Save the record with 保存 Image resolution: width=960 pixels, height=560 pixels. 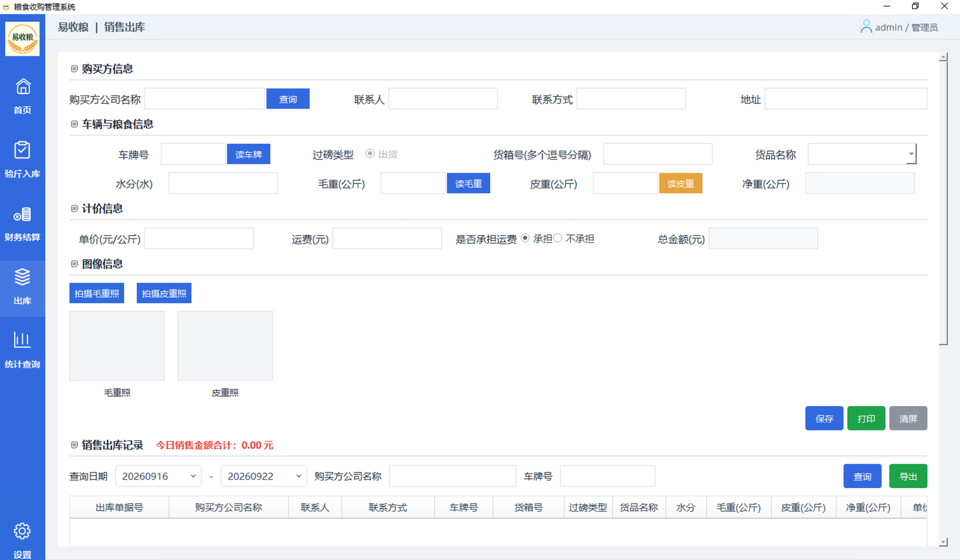[824, 419]
